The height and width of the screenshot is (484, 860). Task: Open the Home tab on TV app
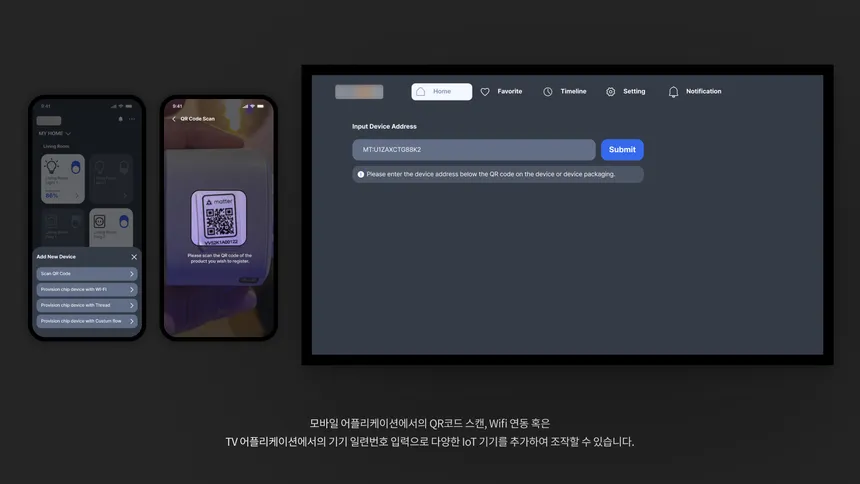(442, 92)
